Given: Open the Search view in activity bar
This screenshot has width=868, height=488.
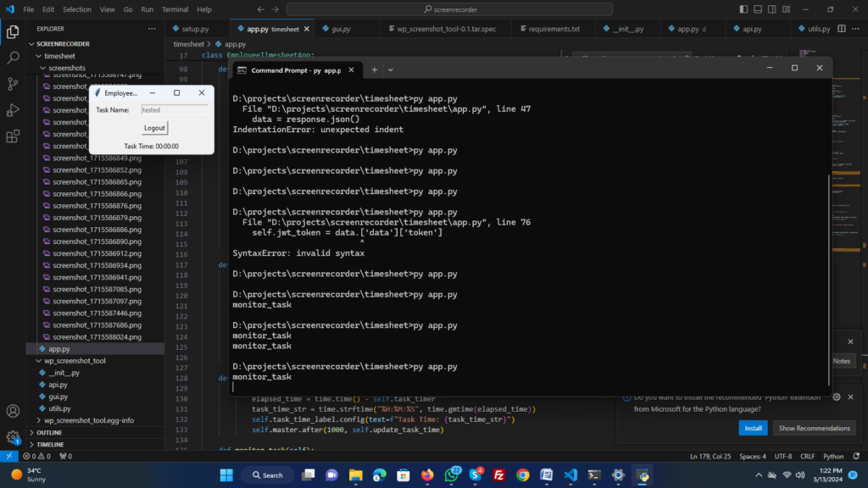Looking at the screenshot, I should [x=13, y=58].
